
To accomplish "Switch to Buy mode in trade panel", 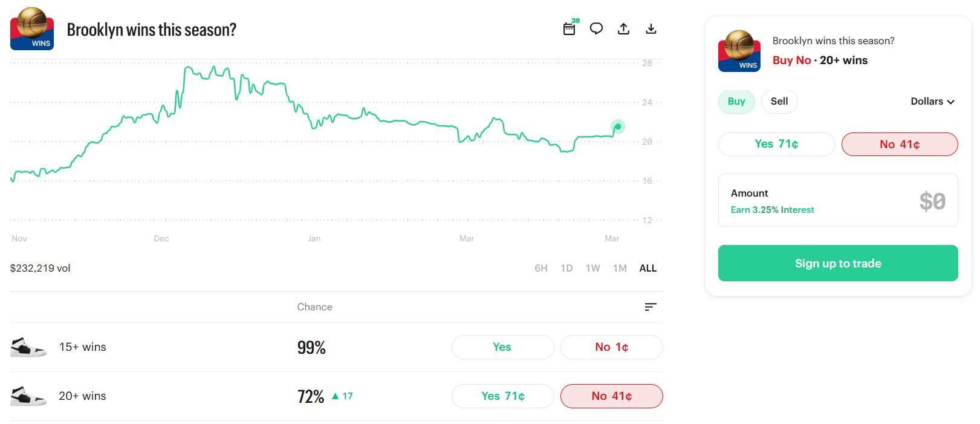I will [x=736, y=102].
